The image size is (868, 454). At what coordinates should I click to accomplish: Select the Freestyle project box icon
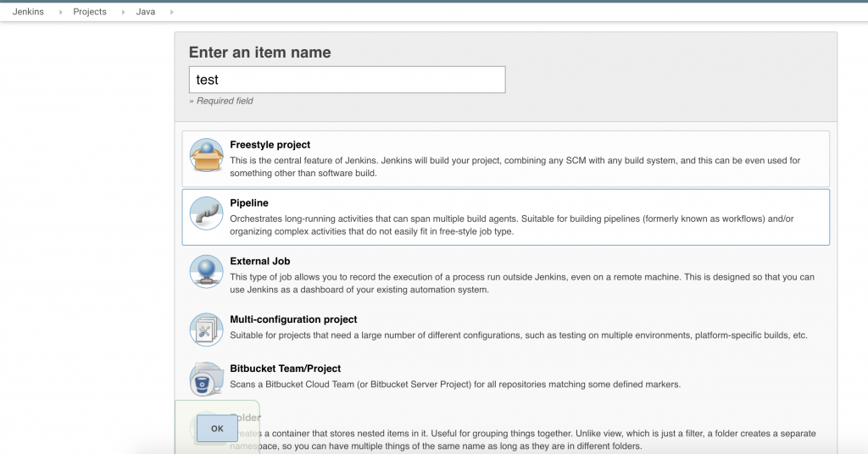click(206, 156)
